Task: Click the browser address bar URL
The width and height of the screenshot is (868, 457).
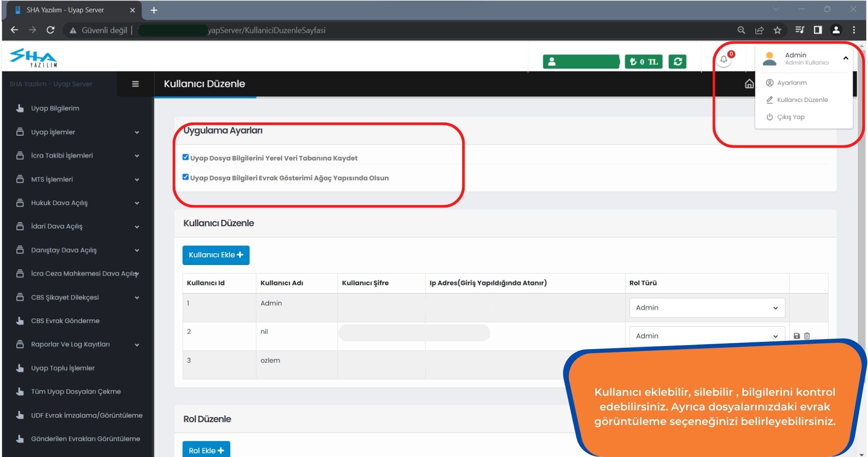Action: (267, 30)
